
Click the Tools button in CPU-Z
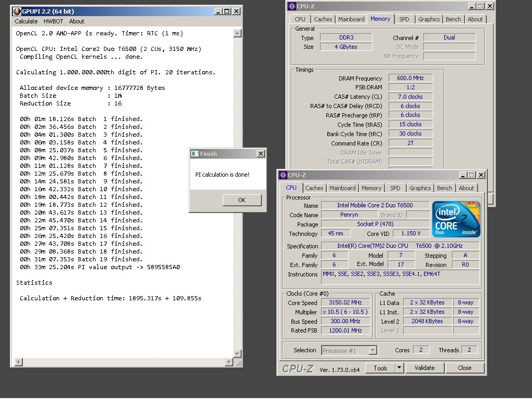click(x=380, y=368)
